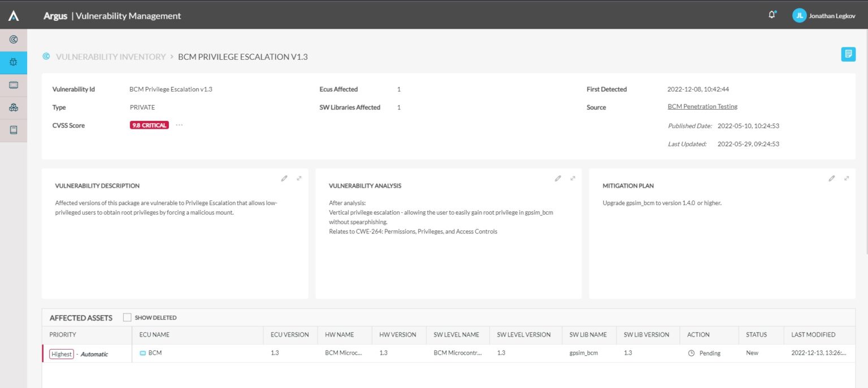Screen dimensions: 868x388
Task: Click the 9.8 CRITICAL score badge
Action: point(149,125)
